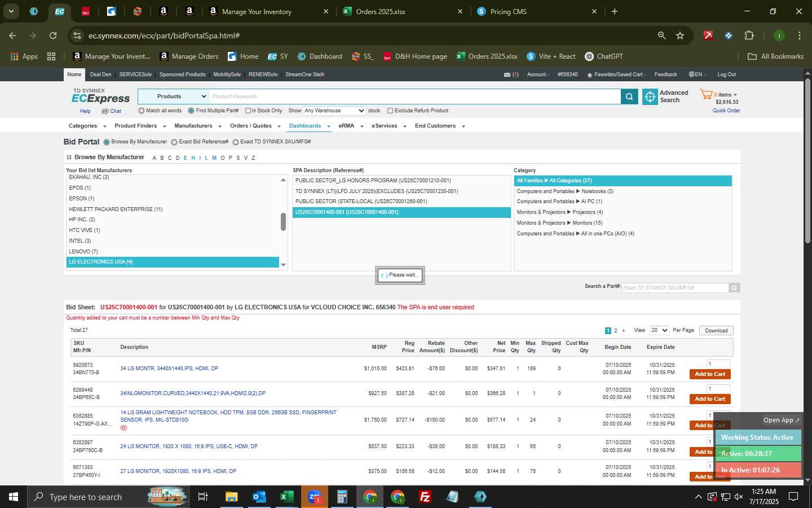Select Browse By Manufacturer radio button

click(x=107, y=142)
